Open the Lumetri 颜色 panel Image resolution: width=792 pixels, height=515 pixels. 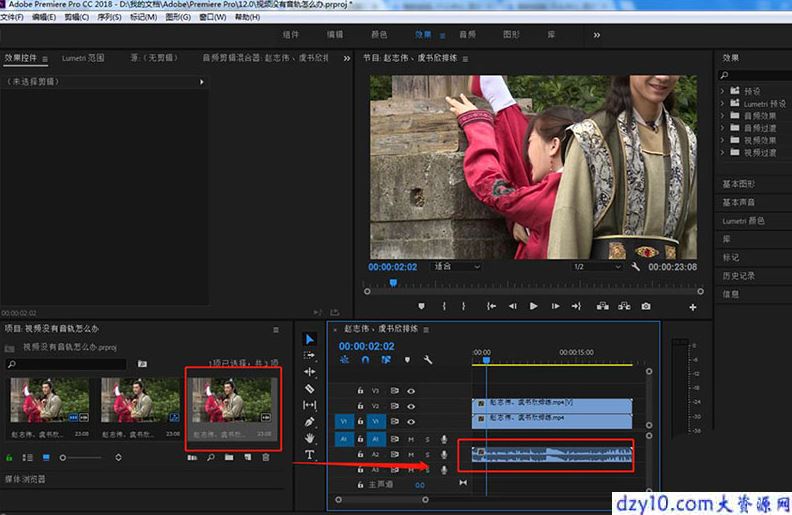[x=743, y=221]
